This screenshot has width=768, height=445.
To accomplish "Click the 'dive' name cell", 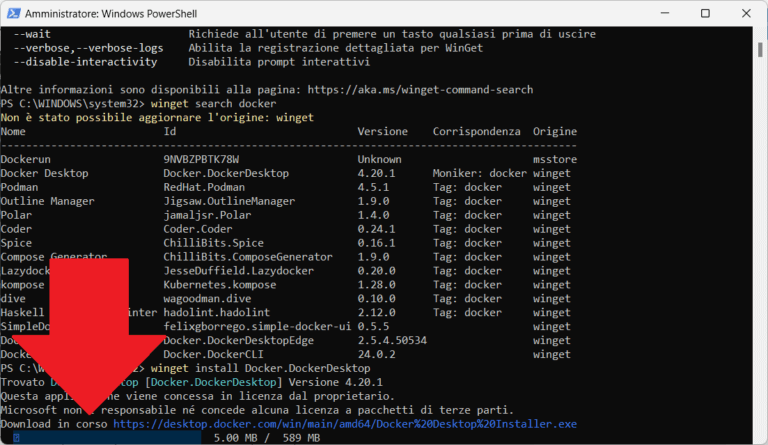I will 13,299.
